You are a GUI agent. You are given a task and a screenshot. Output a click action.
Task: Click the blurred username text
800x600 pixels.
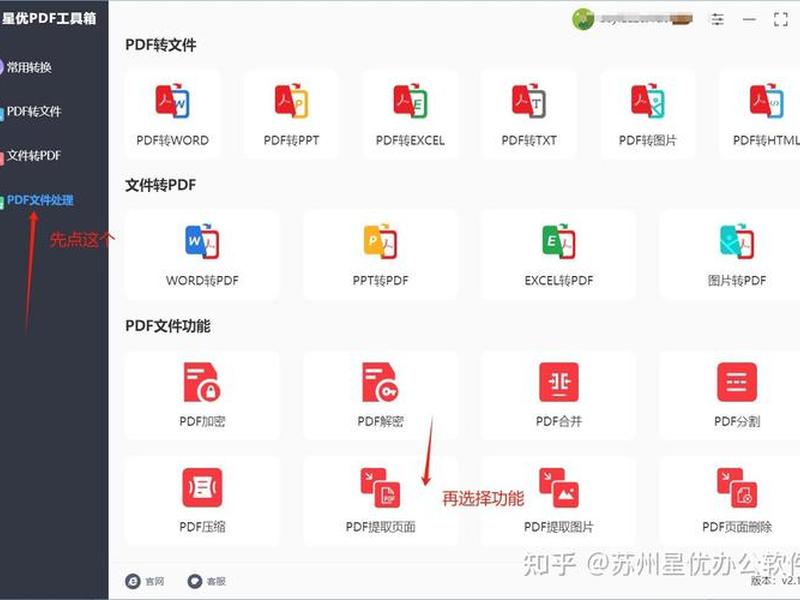pos(645,19)
